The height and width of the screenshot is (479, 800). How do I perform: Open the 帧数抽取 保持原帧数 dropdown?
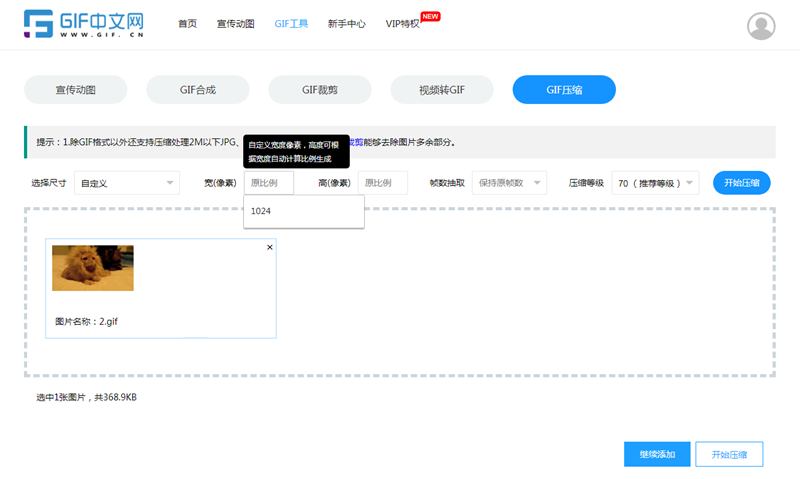click(509, 183)
